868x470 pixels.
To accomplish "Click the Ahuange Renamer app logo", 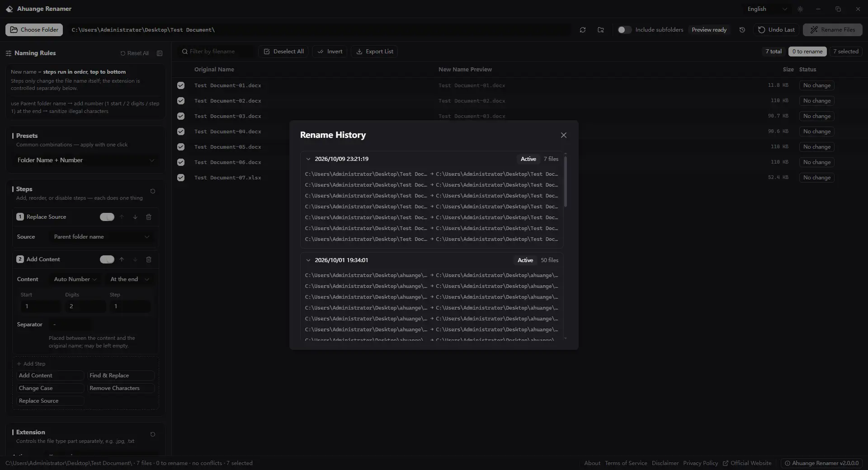I will (9, 9).
